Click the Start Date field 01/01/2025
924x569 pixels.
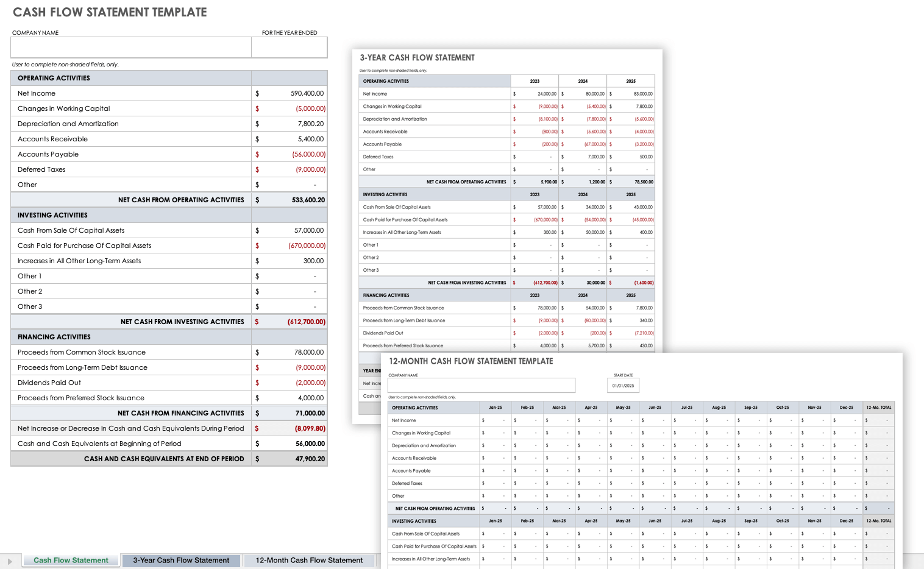[624, 386]
